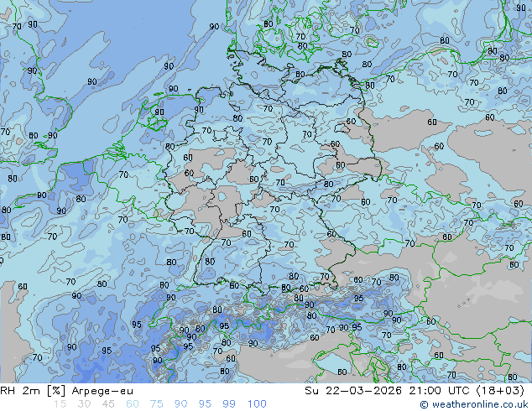
Task: Select legend value 75 in the bottom scale
Action: [156, 404]
